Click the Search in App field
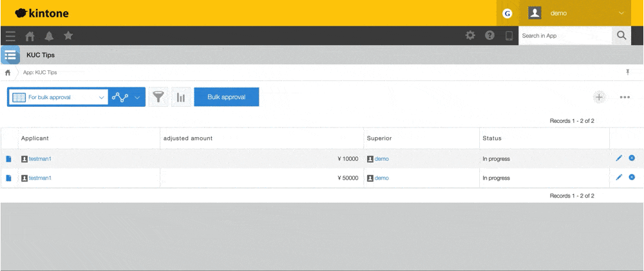Screen dimensions: 644x271 pos(563,35)
